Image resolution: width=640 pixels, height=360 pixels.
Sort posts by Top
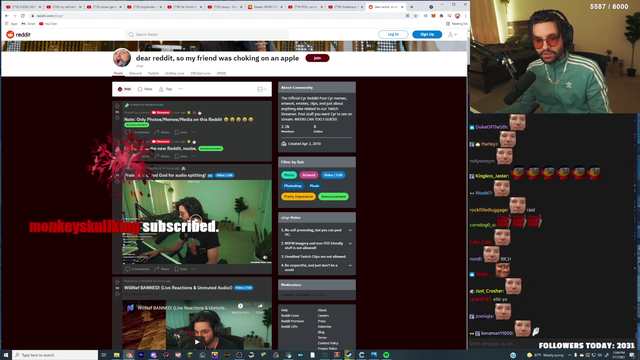[x=165, y=89]
